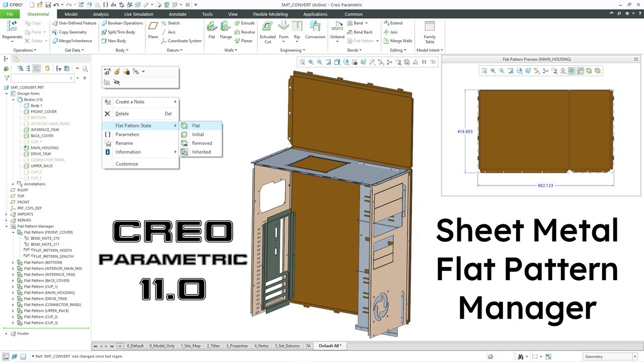
Task: Open the 4_Notes bottom tab
Action: (x=261, y=346)
